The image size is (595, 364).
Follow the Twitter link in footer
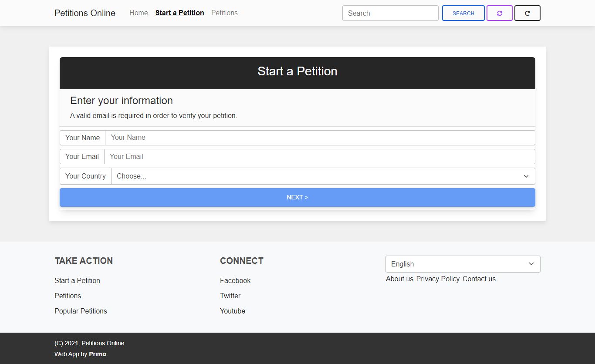click(x=230, y=296)
